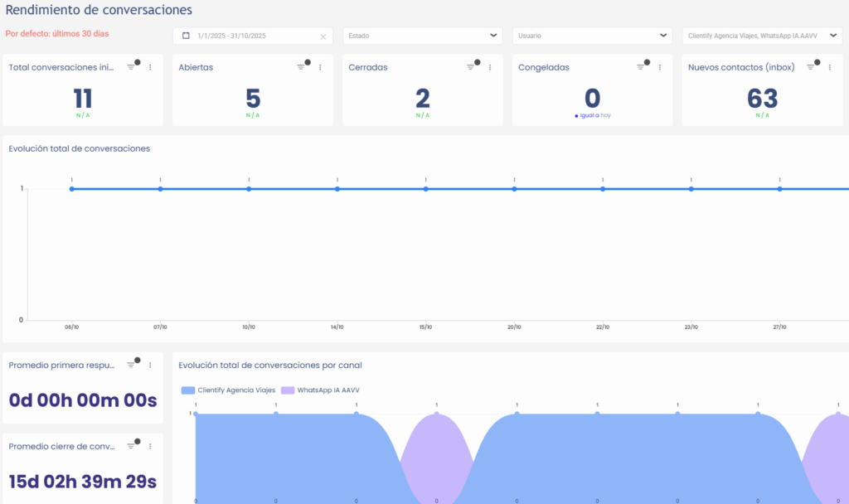Click filter icon on Promedio cierre card
Image resolution: width=849 pixels, height=504 pixels.
click(131, 446)
